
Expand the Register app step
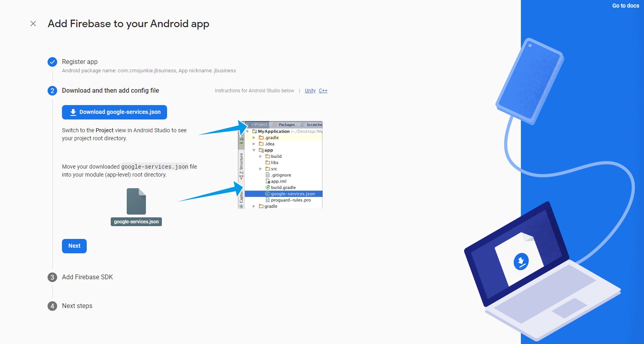80,62
